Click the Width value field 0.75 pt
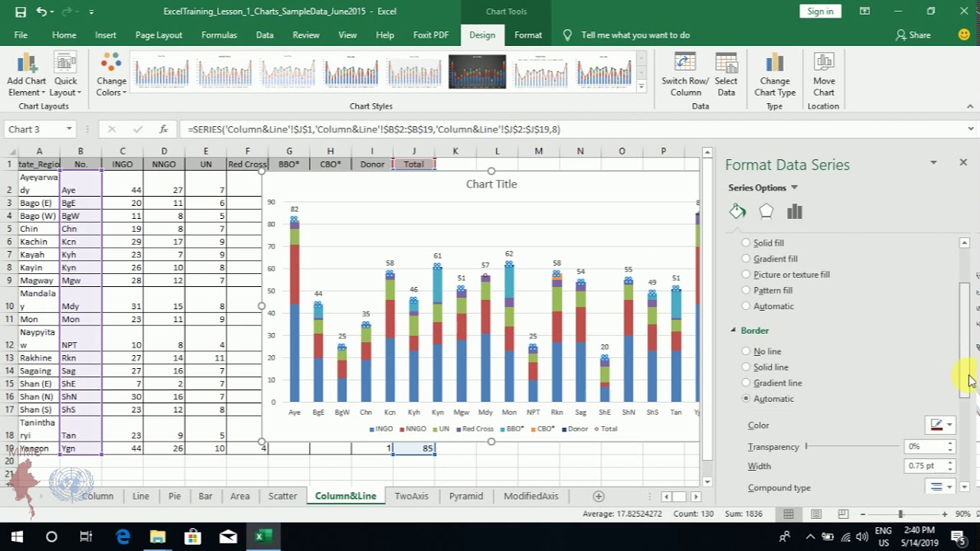980x551 pixels. point(926,465)
